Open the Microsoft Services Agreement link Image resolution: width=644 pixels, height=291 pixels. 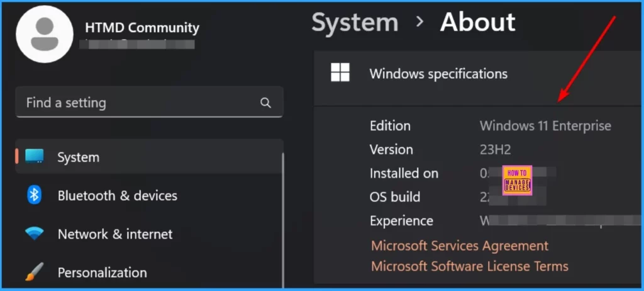460,246
